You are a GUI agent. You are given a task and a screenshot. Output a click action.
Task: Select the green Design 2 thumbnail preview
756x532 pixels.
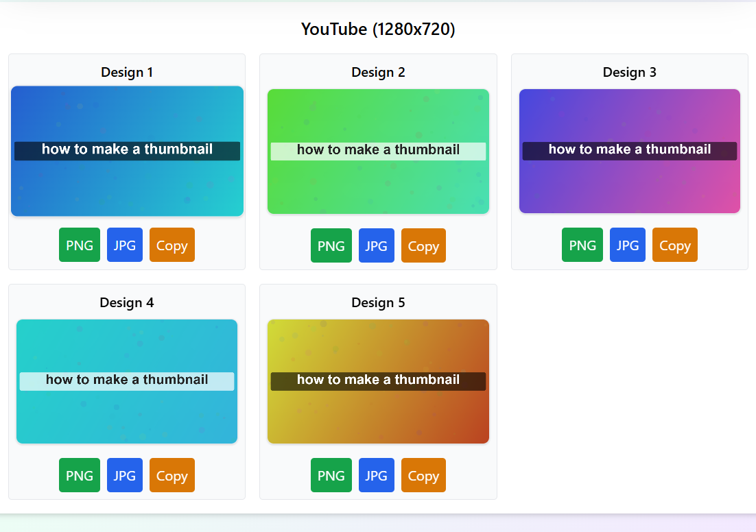379,152
